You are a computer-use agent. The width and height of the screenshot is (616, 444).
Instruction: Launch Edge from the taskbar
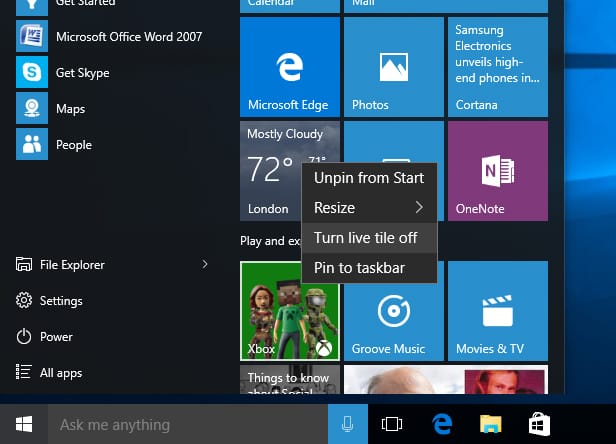click(442, 424)
